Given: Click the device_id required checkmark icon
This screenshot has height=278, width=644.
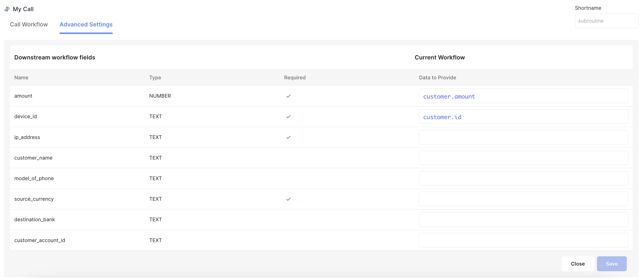Looking at the screenshot, I should [288, 117].
